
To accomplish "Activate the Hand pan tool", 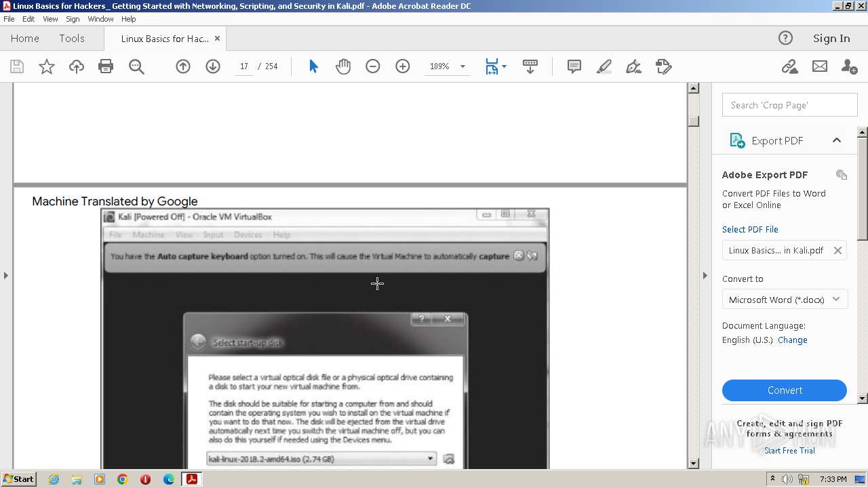I will [343, 66].
